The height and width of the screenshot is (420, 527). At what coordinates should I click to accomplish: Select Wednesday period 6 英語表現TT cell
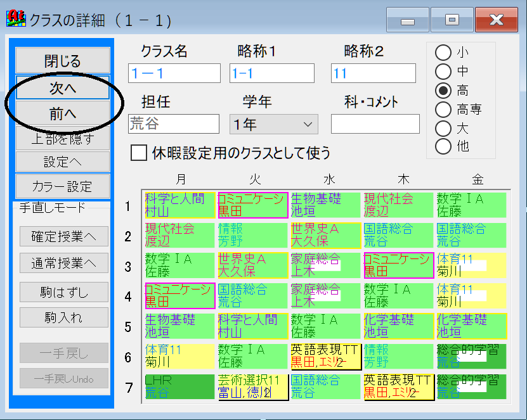point(326,357)
